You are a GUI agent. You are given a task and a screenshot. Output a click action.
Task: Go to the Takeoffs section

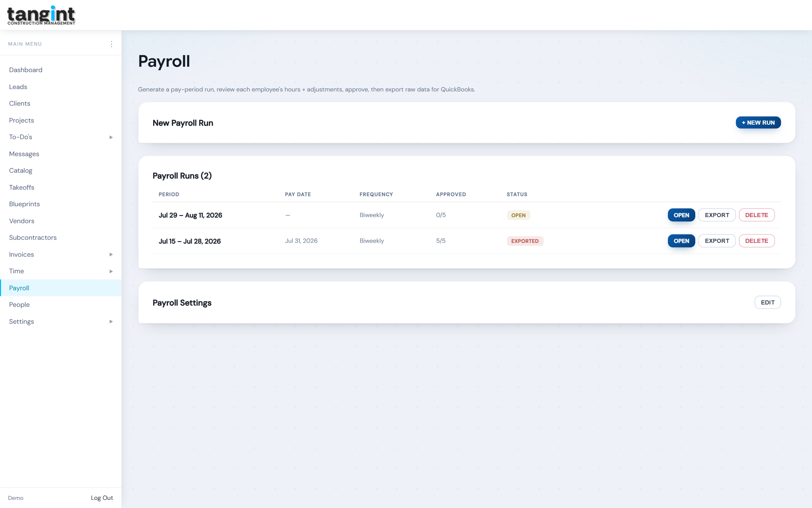pos(22,187)
